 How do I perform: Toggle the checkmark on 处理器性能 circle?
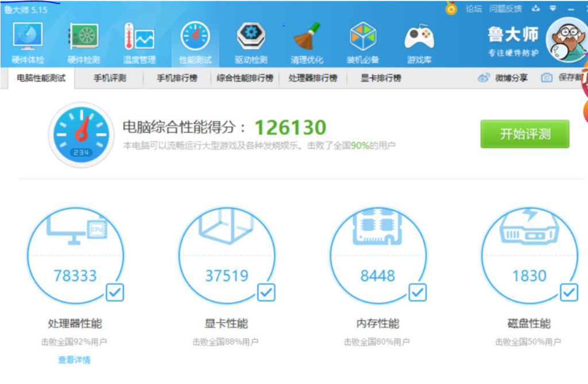point(114,293)
